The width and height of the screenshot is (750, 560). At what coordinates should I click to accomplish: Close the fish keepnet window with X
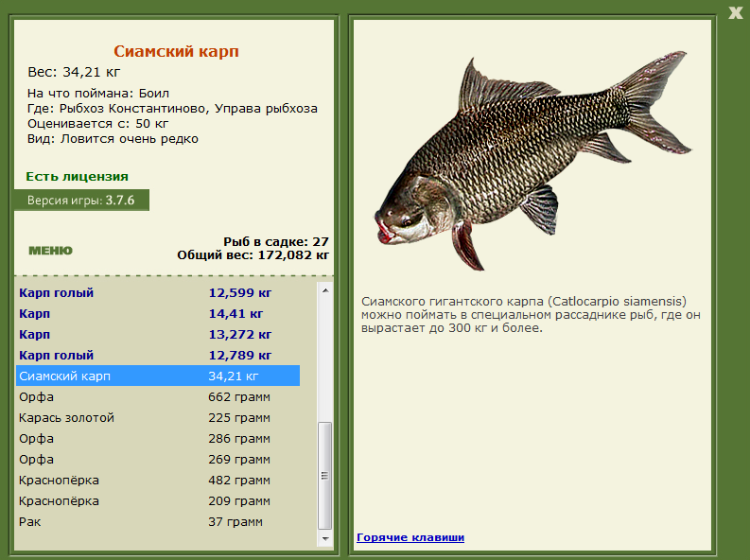click(x=735, y=12)
